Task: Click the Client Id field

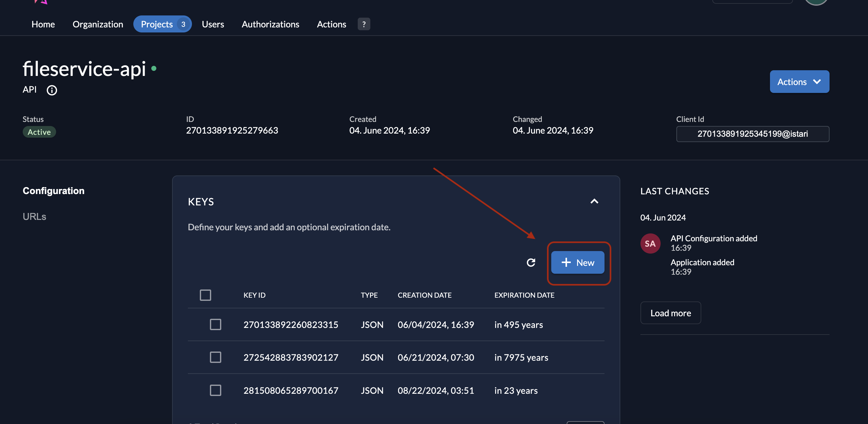Action: 752,134
